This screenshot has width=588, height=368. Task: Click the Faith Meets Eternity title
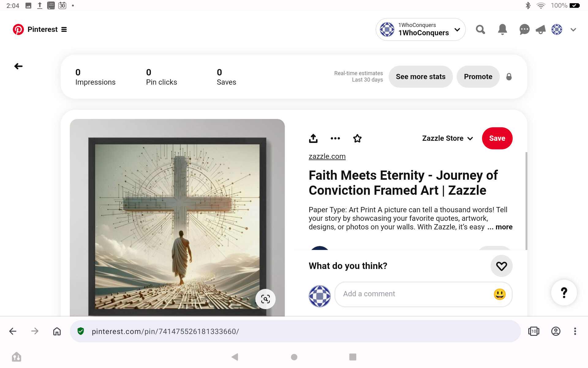point(403,183)
